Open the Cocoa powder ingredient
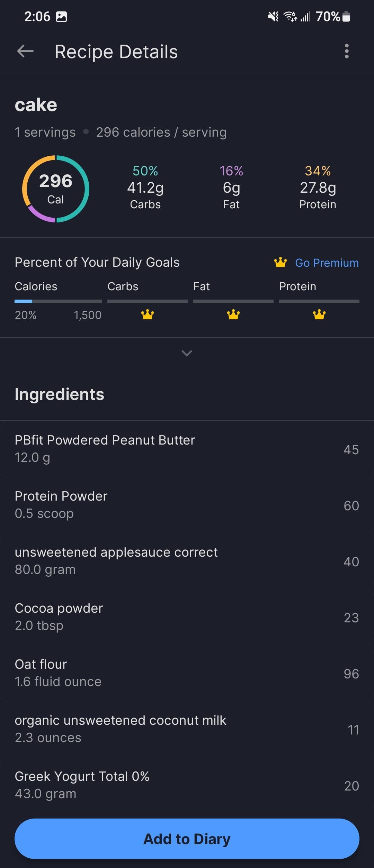 tap(187, 617)
